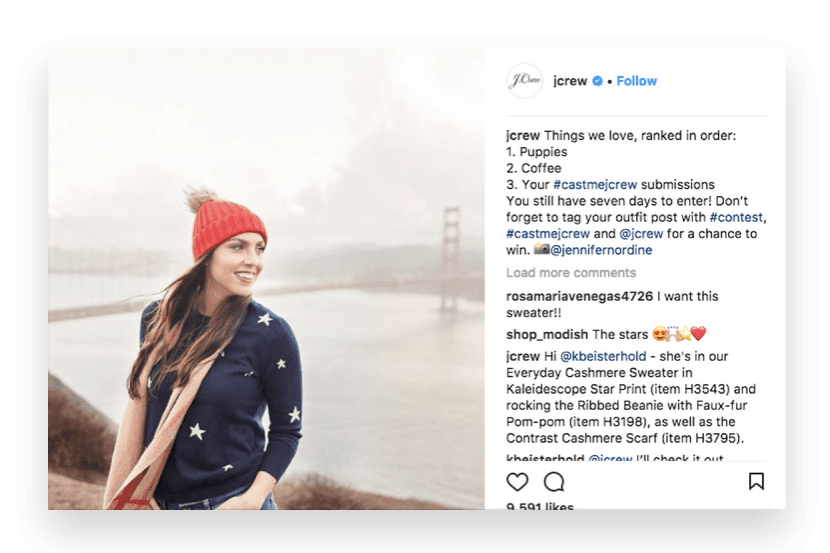Open the shop_modish commenter profile
The width and height of the screenshot is (830, 553).
pyautogui.click(x=547, y=334)
